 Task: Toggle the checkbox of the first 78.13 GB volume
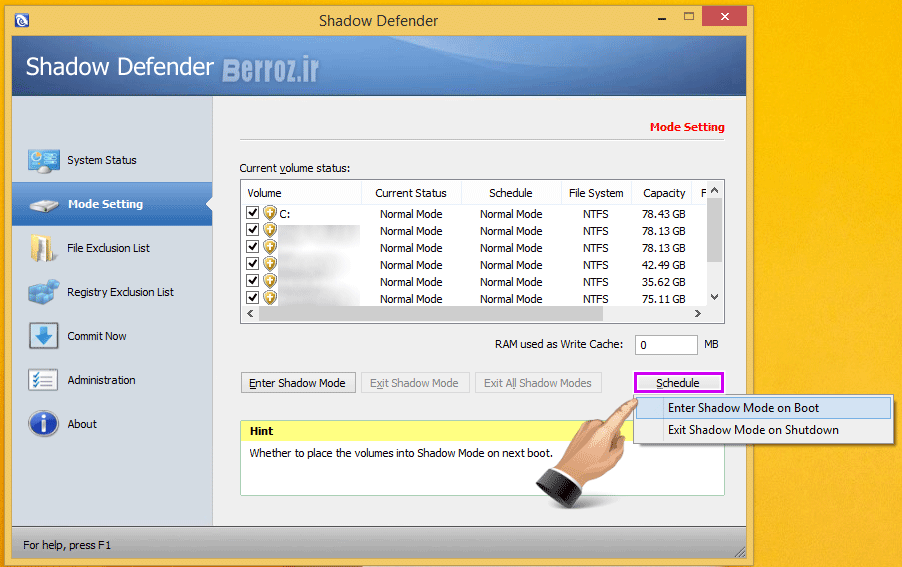252,229
